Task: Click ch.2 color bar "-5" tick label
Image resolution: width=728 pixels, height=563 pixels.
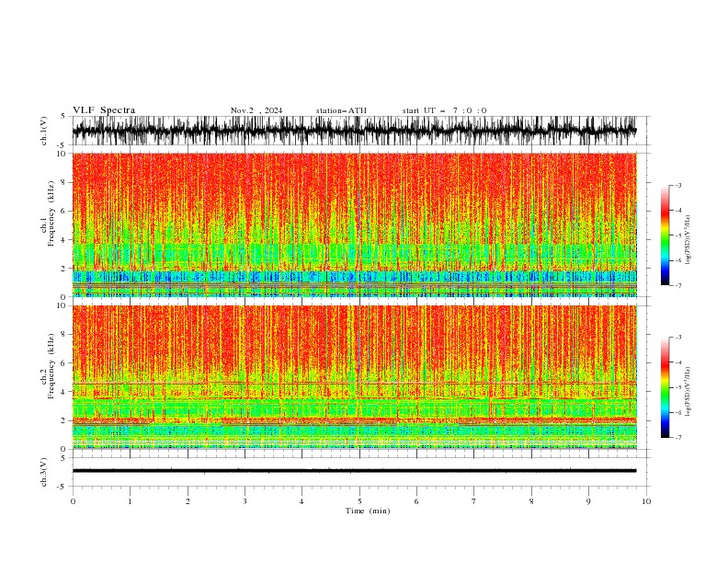Action: click(x=678, y=387)
